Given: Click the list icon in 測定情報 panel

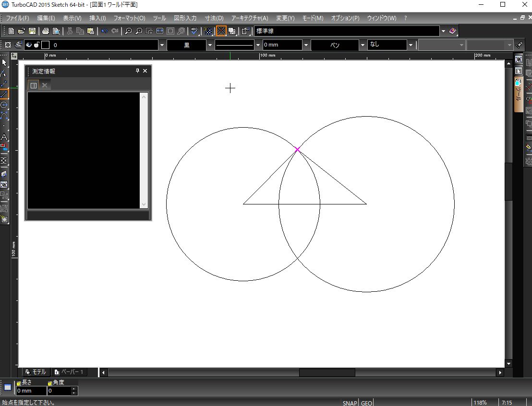Looking at the screenshot, I should [x=33, y=85].
